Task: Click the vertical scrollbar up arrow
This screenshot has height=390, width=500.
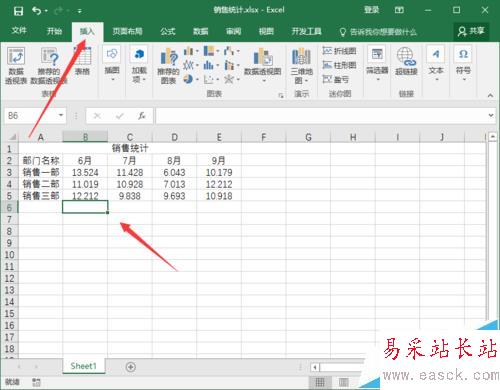Action: (492, 137)
